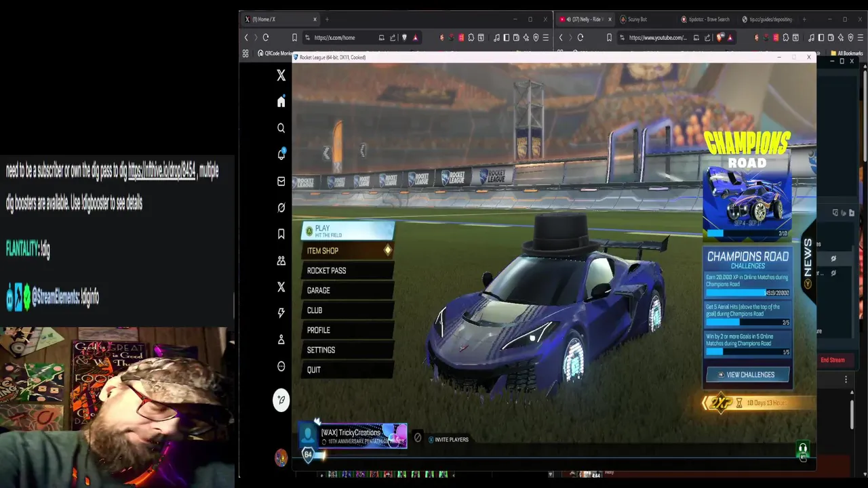Viewport: 868px width, 488px height.
Task: Click the party block icon beside Invite Players
Action: click(418, 438)
